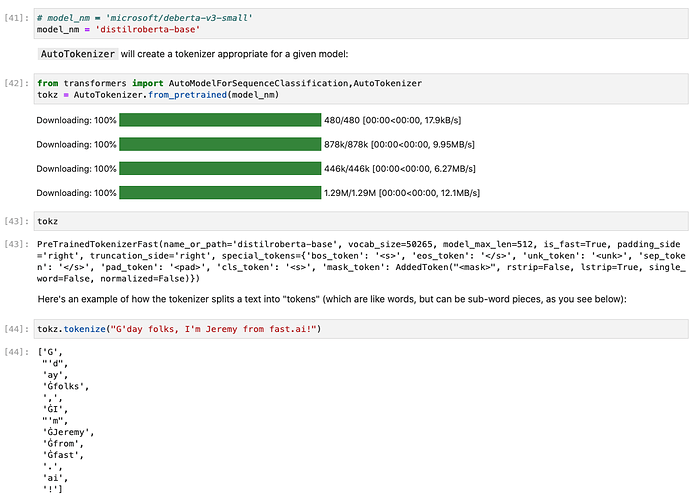
Task: Select the [42] cell prompt
Action: pyautogui.click(x=16, y=83)
